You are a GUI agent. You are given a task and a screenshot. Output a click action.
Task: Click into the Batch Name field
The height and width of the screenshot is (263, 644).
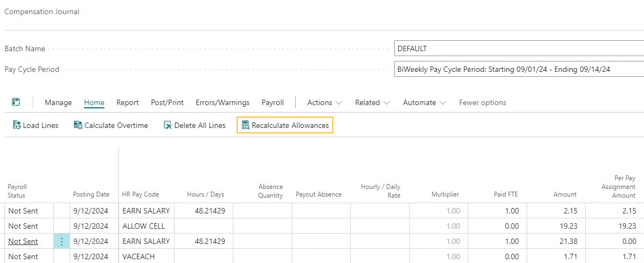[518, 48]
